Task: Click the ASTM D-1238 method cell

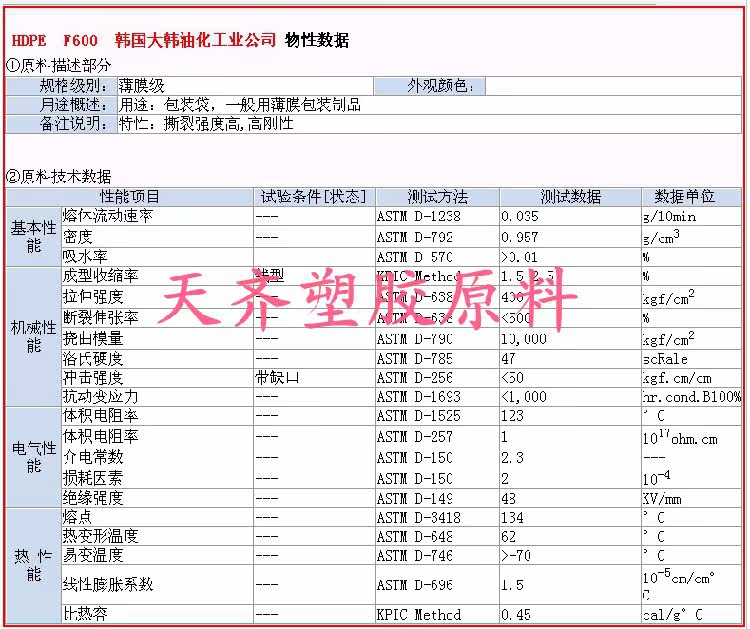Action: [437, 216]
